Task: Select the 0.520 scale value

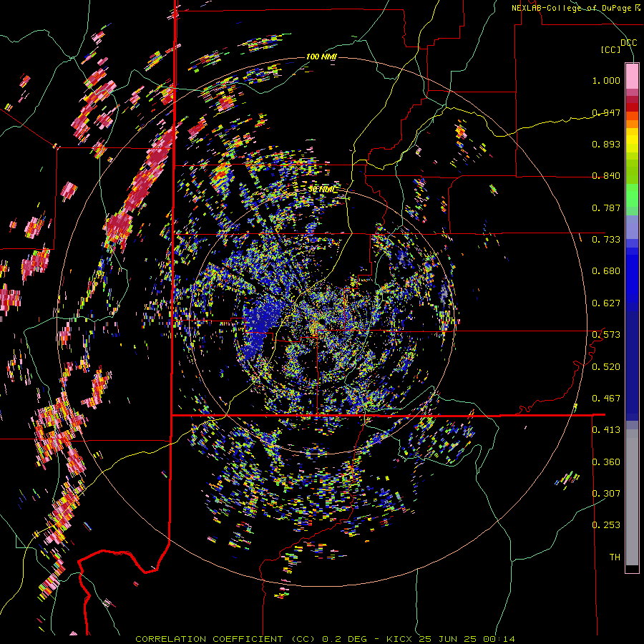Action: 606,366
